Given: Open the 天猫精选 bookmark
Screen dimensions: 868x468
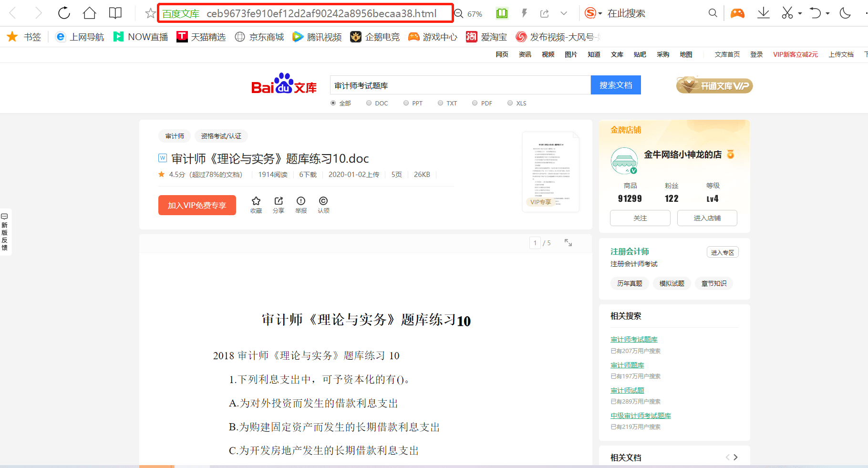Looking at the screenshot, I should click(x=201, y=37).
